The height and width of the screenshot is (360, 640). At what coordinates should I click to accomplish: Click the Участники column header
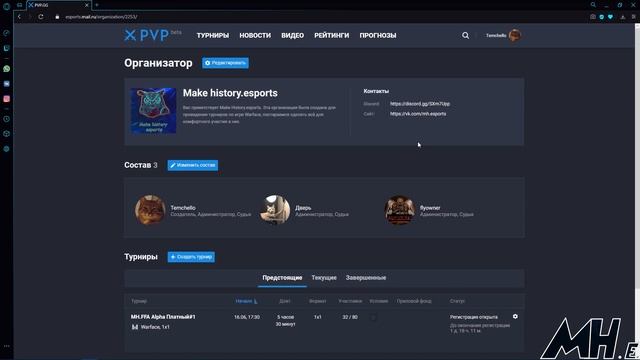click(350, 301)
